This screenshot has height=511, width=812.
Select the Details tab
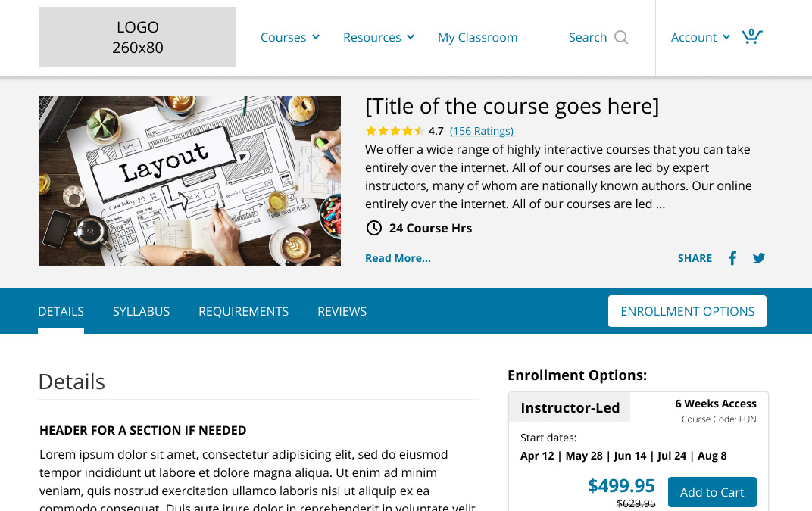(x=61, y=311)
